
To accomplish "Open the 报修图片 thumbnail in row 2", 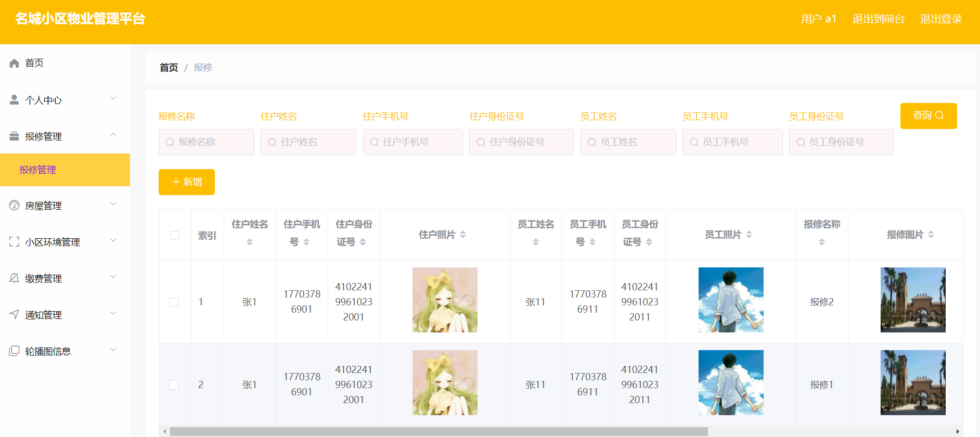I will [913, 383].
